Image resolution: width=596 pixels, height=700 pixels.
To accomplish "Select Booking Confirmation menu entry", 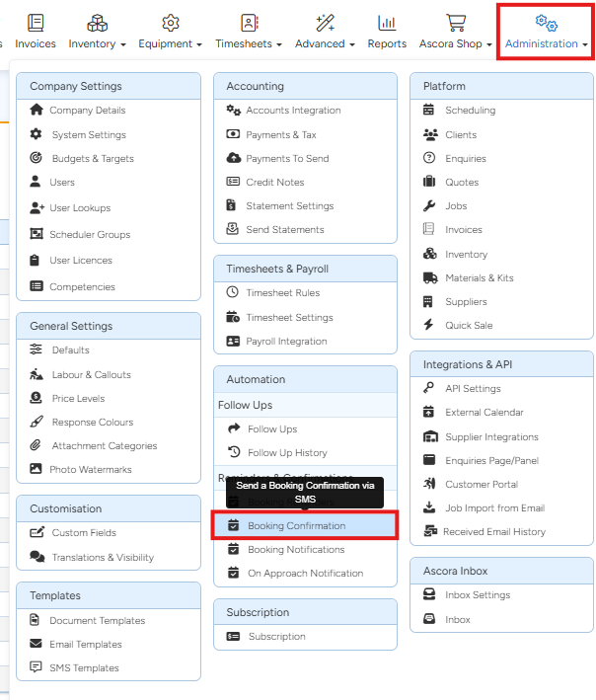I will pyautogui.click(x=296, y=526).
